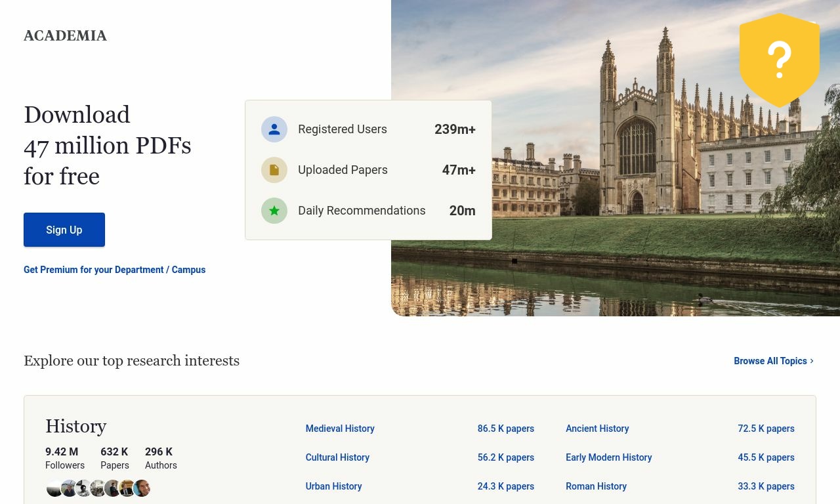Click 45.5 K papers for Early Modern History

click(766, 457)
